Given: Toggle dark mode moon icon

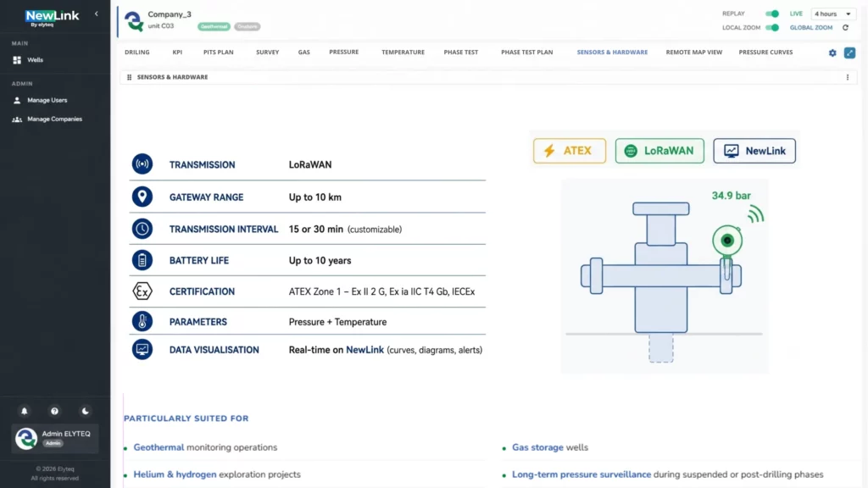Looking at the screenshot, I should click(86, 411).
